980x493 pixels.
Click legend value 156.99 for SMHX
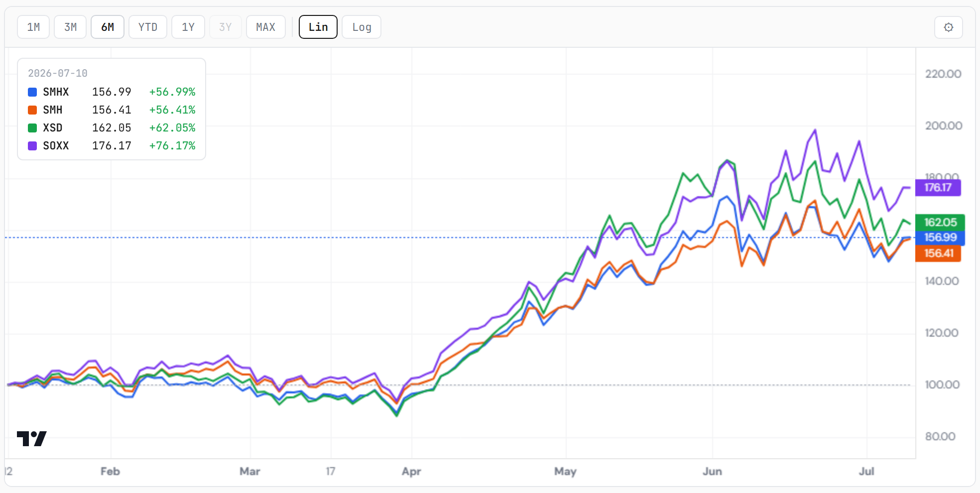[x=112, y=92]
